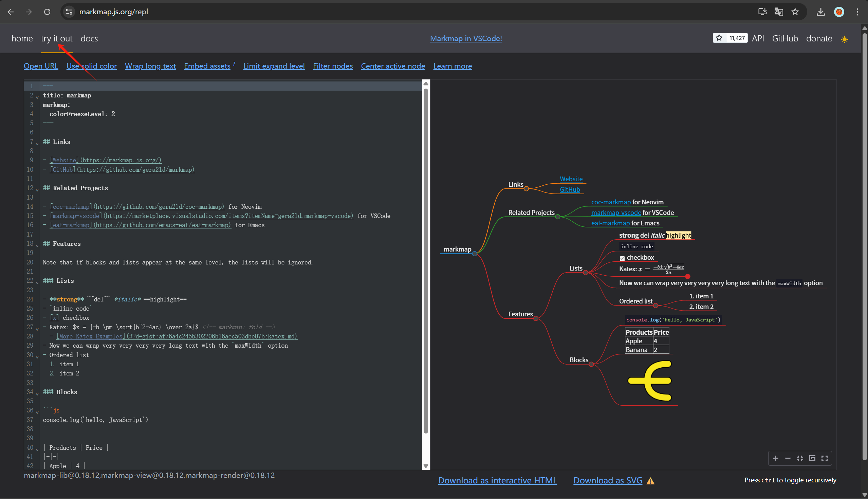868x499 pixels.
Task: Click the warning icon beside Download as SVG
Action: 650,481
